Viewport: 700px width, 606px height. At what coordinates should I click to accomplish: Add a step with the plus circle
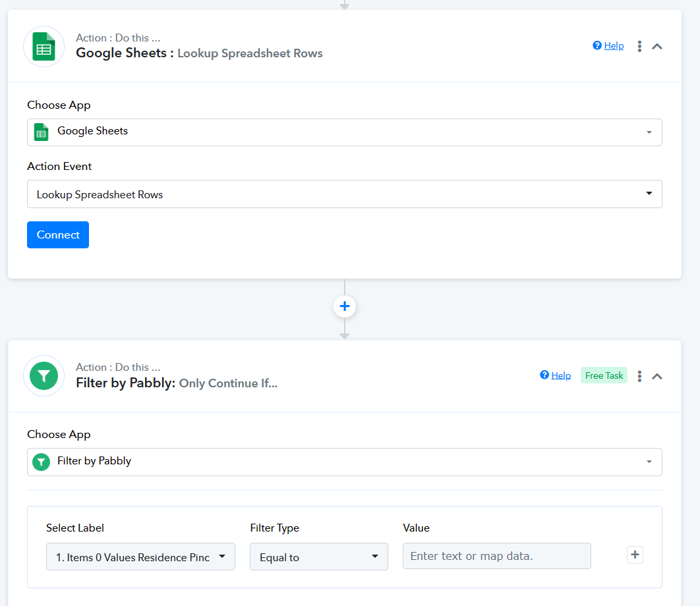[x=345, y=306]
